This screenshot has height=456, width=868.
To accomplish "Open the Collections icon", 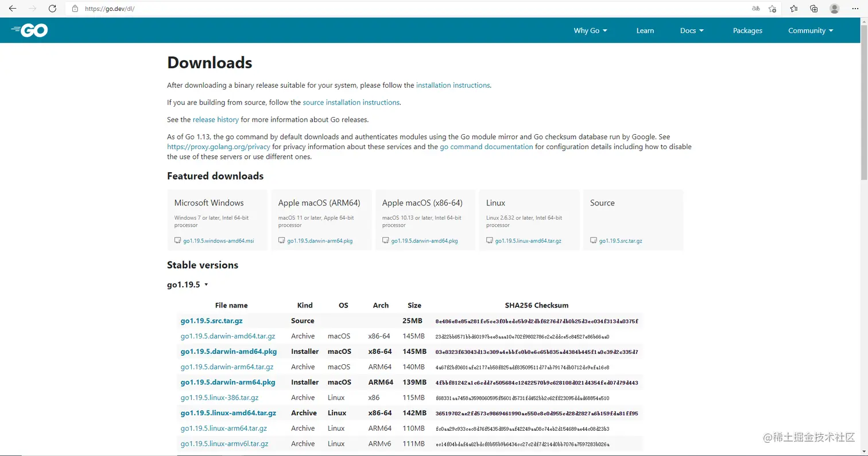I will tap(813, 9).
